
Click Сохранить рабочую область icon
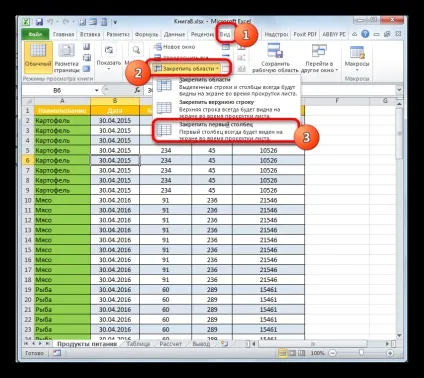pos(275,51)
